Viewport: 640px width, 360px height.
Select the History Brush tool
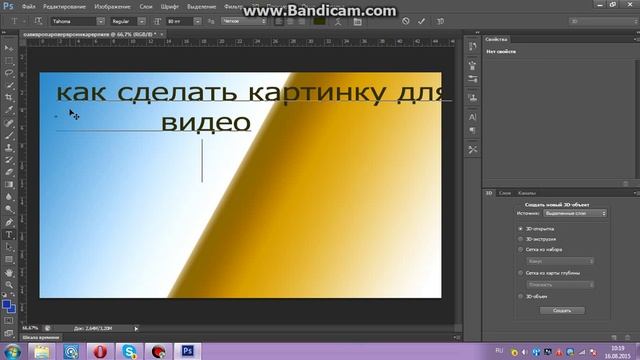coord(9,160)
